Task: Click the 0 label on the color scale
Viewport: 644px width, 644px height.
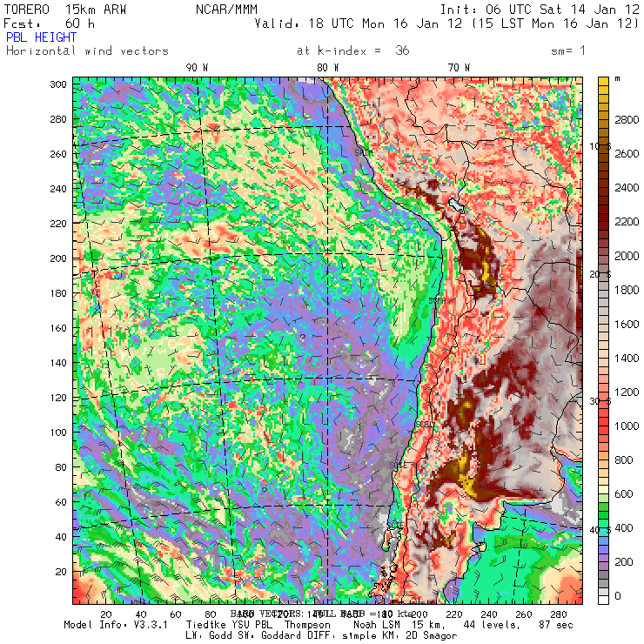Action: pos(618,596)
